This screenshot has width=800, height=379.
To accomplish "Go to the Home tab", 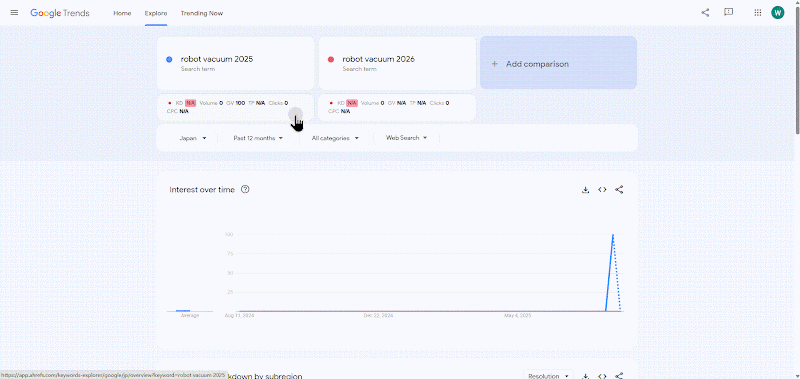I will 122,13.
